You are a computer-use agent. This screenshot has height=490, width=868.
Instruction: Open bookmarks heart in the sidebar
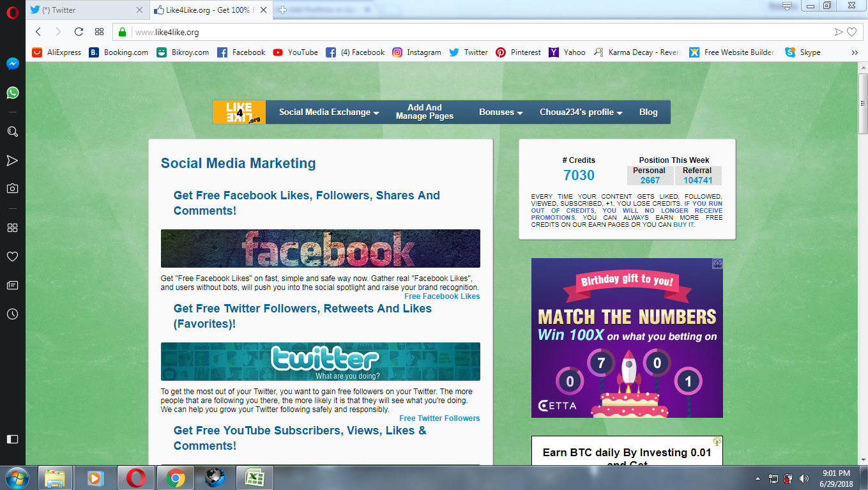click(x=12, y=256)
